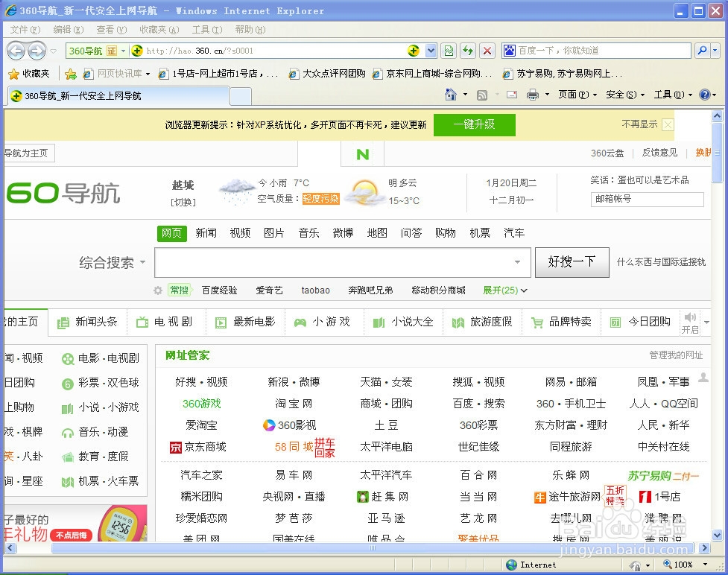
Task: Expand navigation tabs more arrow
Action: click(706, 322)
